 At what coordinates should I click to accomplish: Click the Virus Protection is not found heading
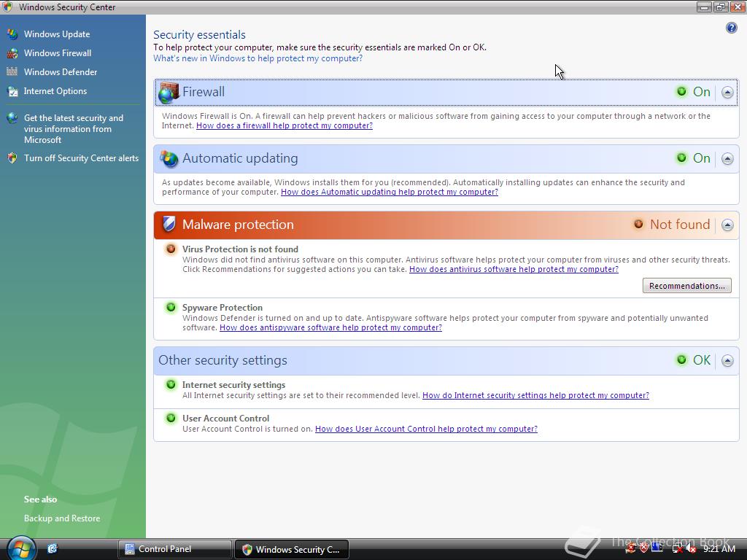(x=240, y=249)
